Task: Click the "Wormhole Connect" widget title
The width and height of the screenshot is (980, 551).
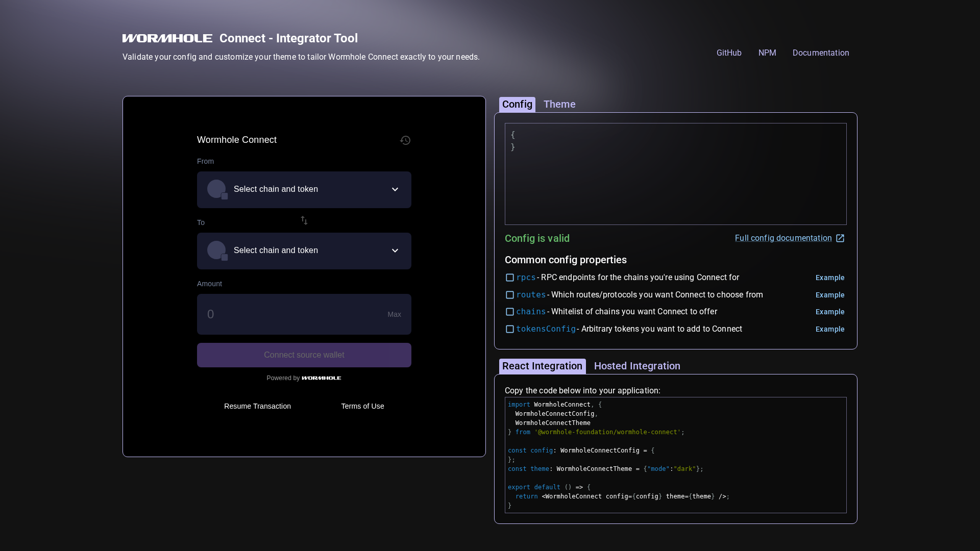Action: (237, 140)
